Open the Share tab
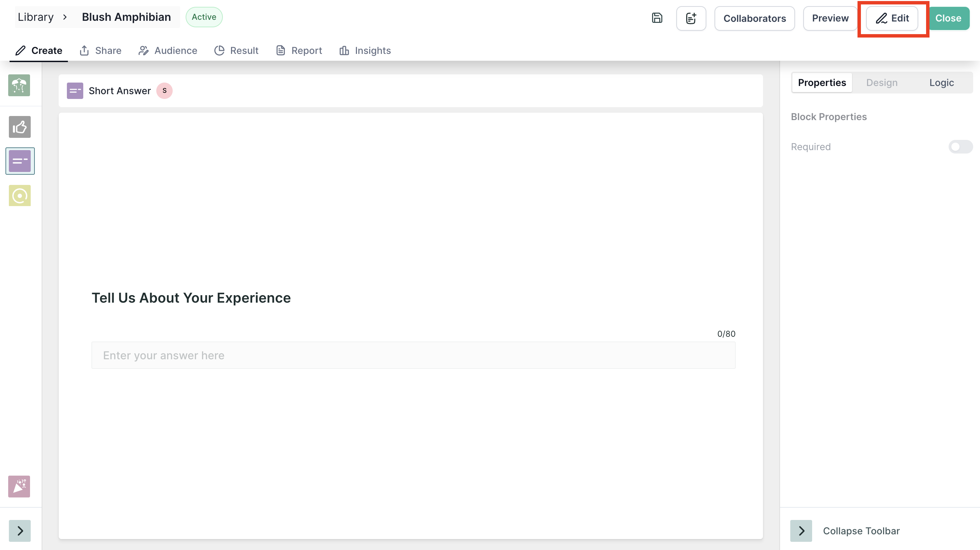This screenshot has height=550, width=980. (x=100, y=50)
